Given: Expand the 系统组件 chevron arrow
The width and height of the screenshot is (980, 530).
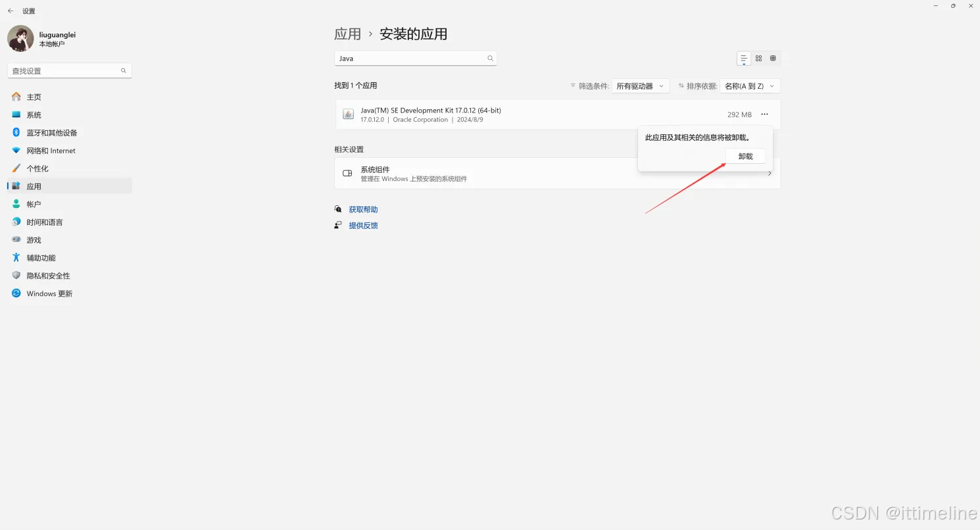Looking at the screenshot, I should (770, 174).
